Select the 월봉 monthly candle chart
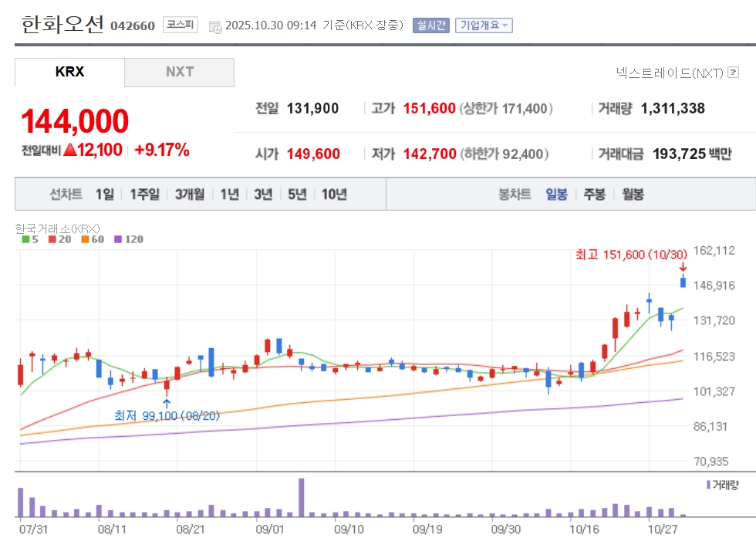This screenshot has height=555, width=756. tap(633, 194)
